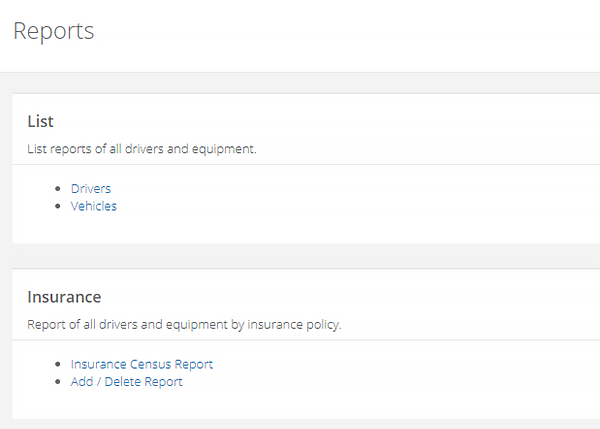The height and width of the screenshot is (429, 600).
Task: Click the Reports page title
Action: coord(54,31)
